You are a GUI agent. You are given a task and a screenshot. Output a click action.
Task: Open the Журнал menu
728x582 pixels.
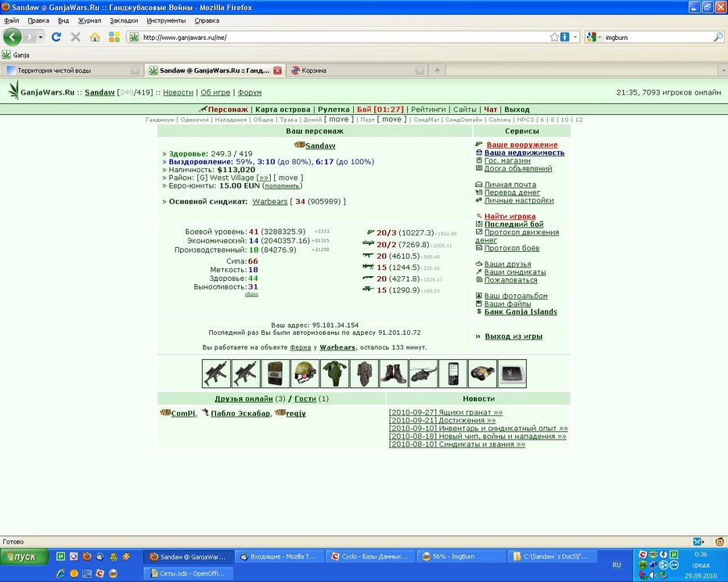pos(89,20)
